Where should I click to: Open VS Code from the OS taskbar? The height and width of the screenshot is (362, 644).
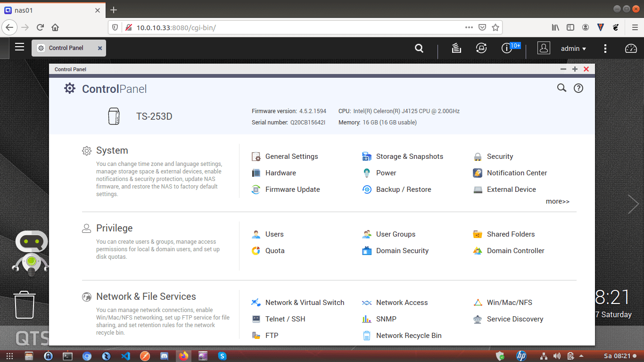pos(125,356)
